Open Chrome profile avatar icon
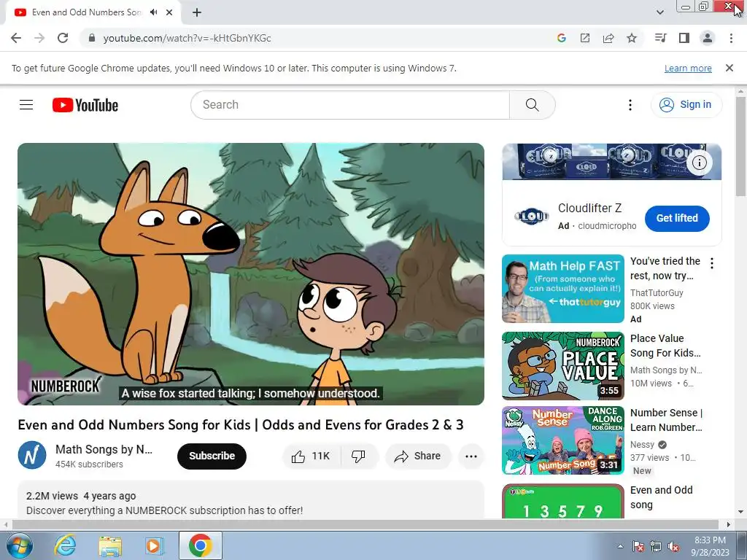 click(708, 38)
